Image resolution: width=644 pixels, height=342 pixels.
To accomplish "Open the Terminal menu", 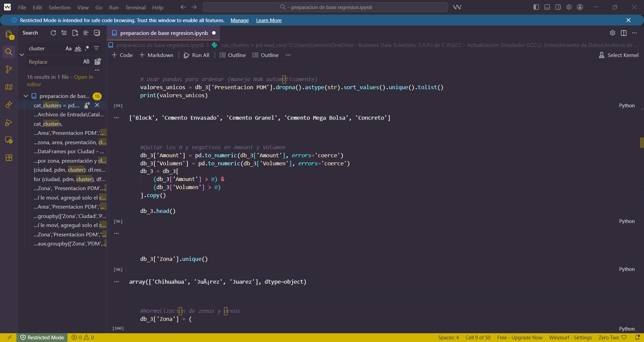I will click(135, 7).
